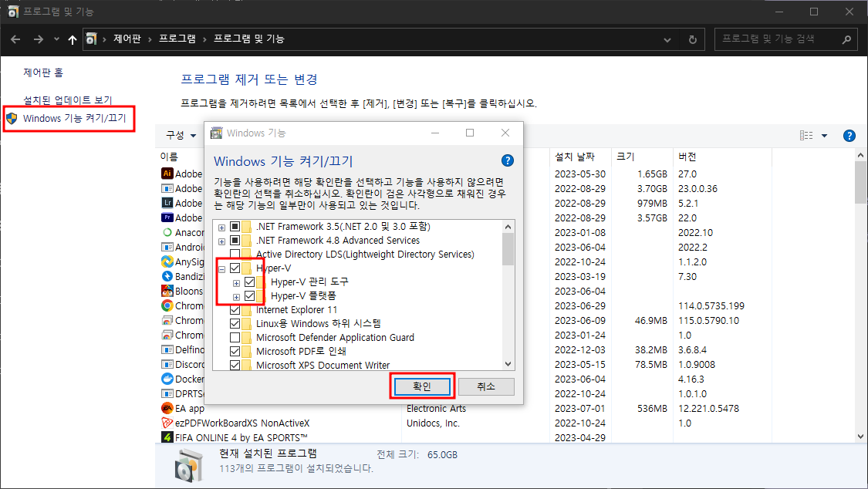Screen dimensions: 868x489
Task: Enable Active Directory LDS checkbox
Action: (x=235, y=254)
